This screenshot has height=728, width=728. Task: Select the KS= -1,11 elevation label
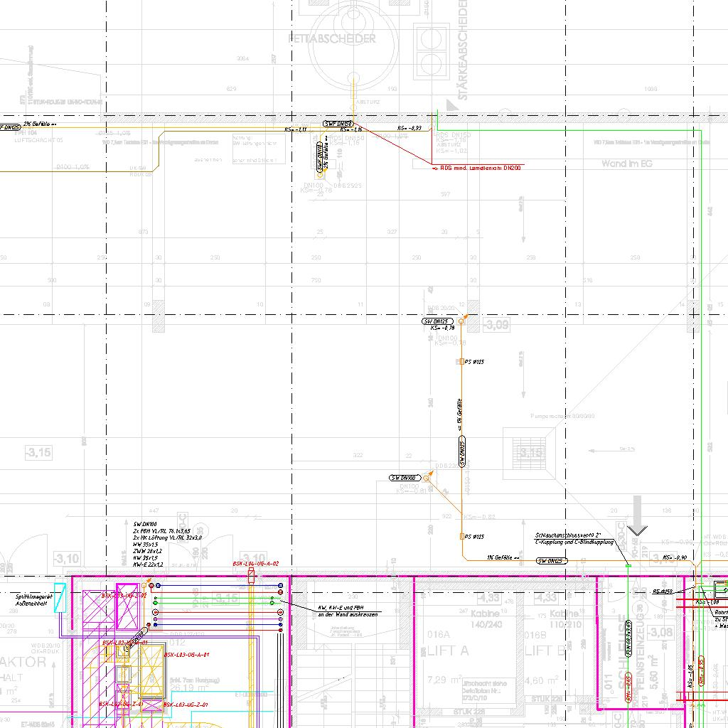[x=296, y=129]
